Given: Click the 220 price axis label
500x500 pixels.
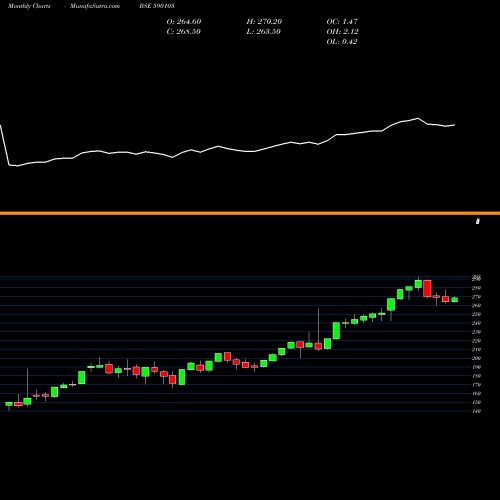Looking at the screenshot, I should click(477, 341).
